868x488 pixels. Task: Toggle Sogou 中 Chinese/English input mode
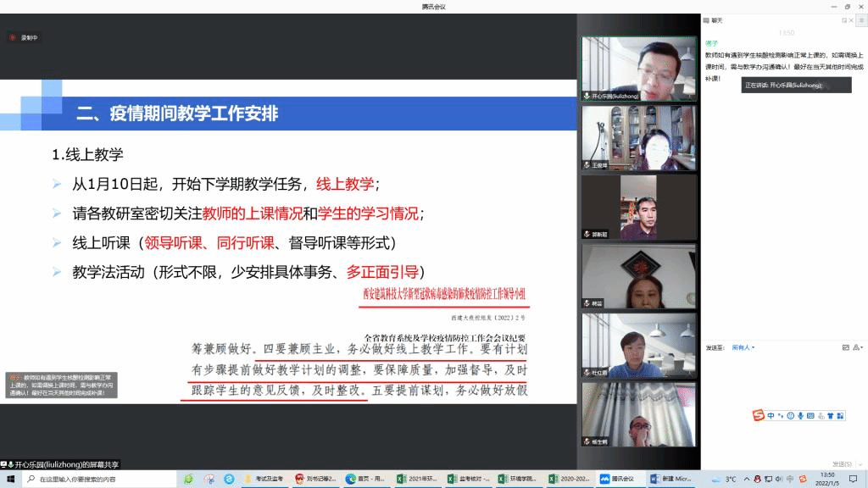(771, 415)
